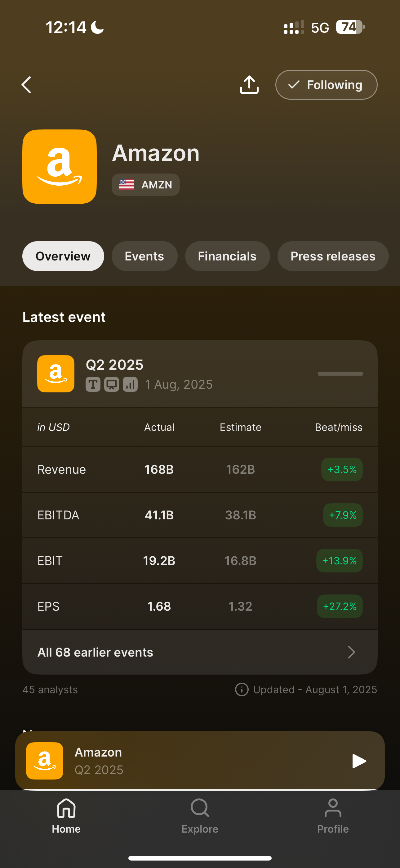Toggle the Following button

point(326,84)
